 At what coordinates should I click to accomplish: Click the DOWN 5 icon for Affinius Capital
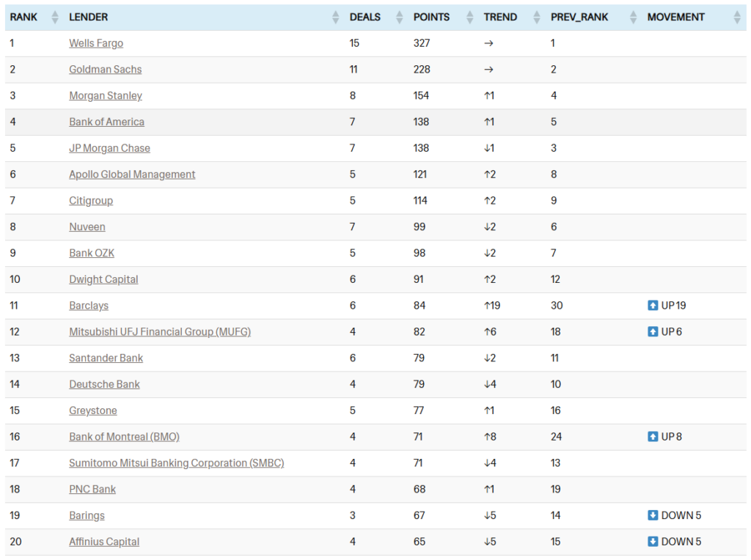pyautogui.click(x=653, y=542)
